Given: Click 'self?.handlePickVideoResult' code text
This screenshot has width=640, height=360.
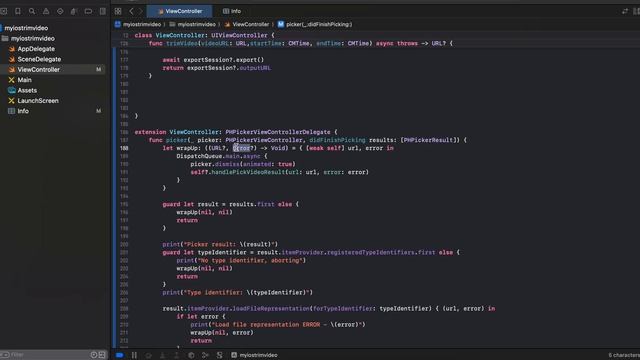Looking at the screenshot, I should click(238, 172).
